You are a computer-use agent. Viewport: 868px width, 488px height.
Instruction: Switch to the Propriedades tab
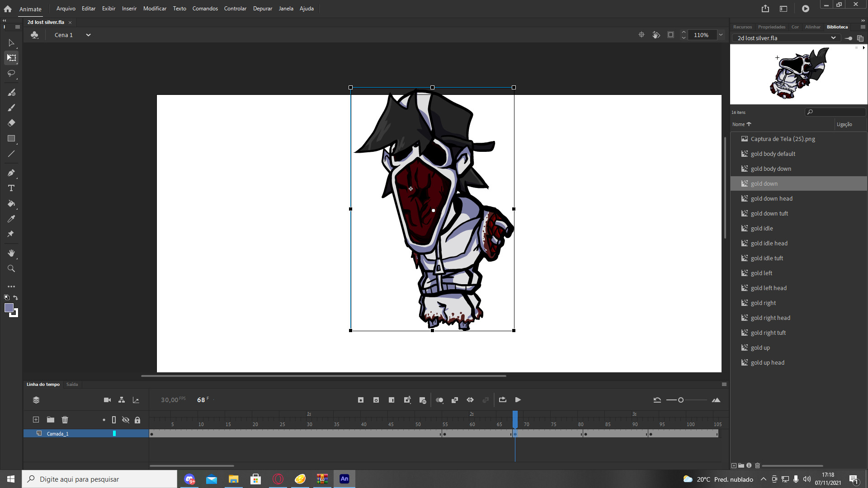point(771,27)
